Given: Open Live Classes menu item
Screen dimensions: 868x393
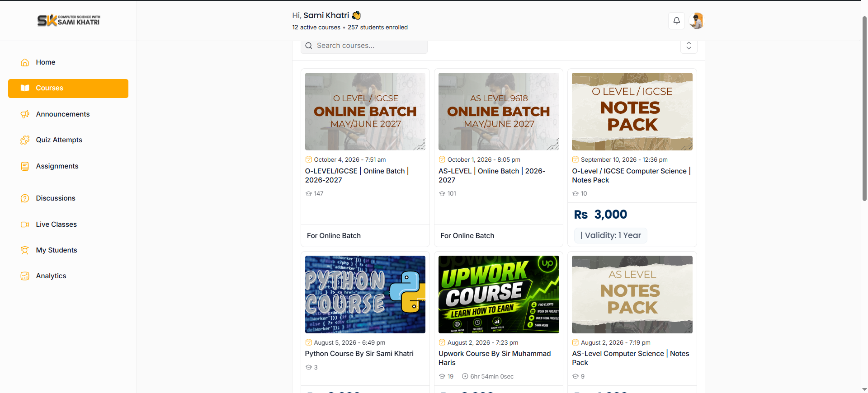Looking at the screenshot, I should point(68,225).
